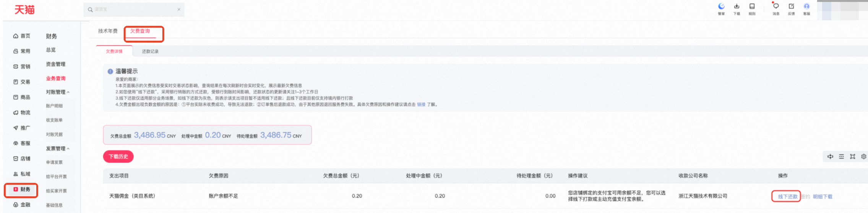868x213 pixels.
Task: Select 财务 in left sidebar
Action: coord(22,189)
